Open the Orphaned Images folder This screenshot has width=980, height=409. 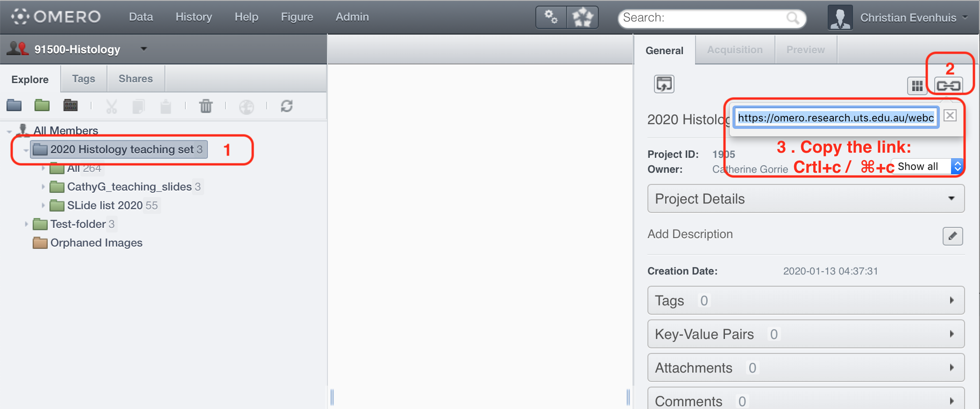pyautogui.click(x=96, y=243)
